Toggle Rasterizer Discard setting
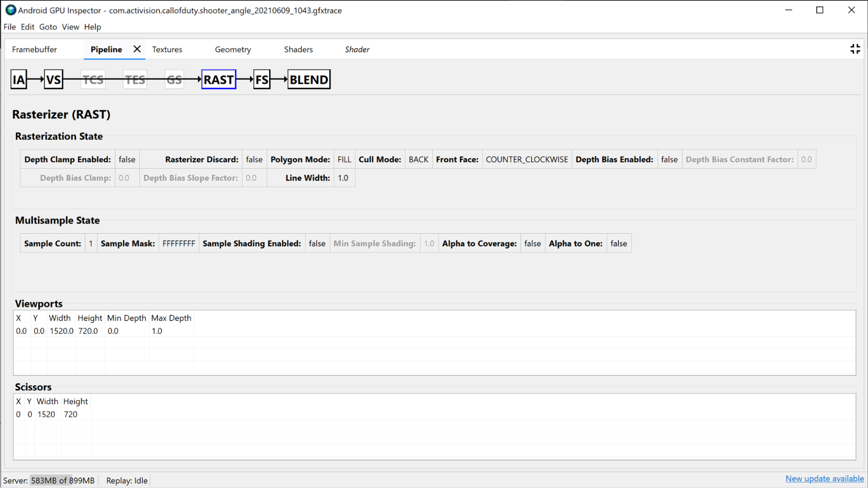The width and height of the screenshot is (868, 488). pos(254,159)
